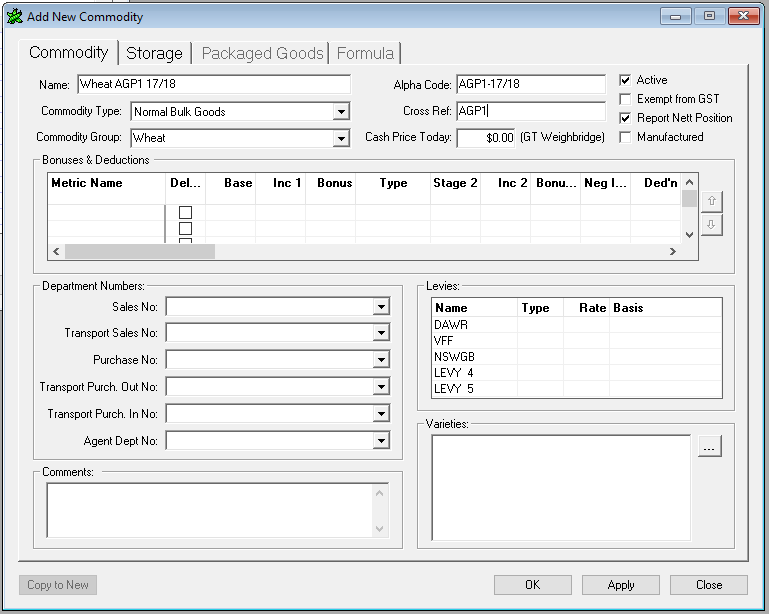Click the Cash Price Today field
This screenshot has width=769, height=614.
pyautogui.click(x=486, y=138)
